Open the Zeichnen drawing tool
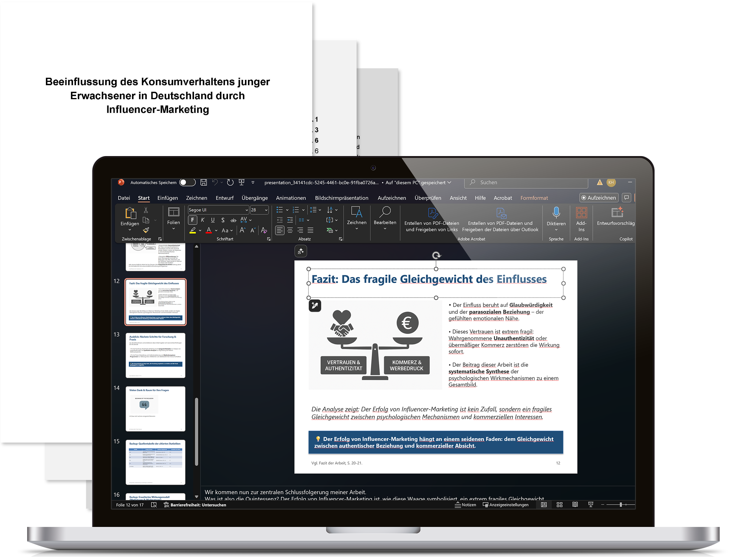Viewport: 731px width, 560px height. click(x=356, y=217)
